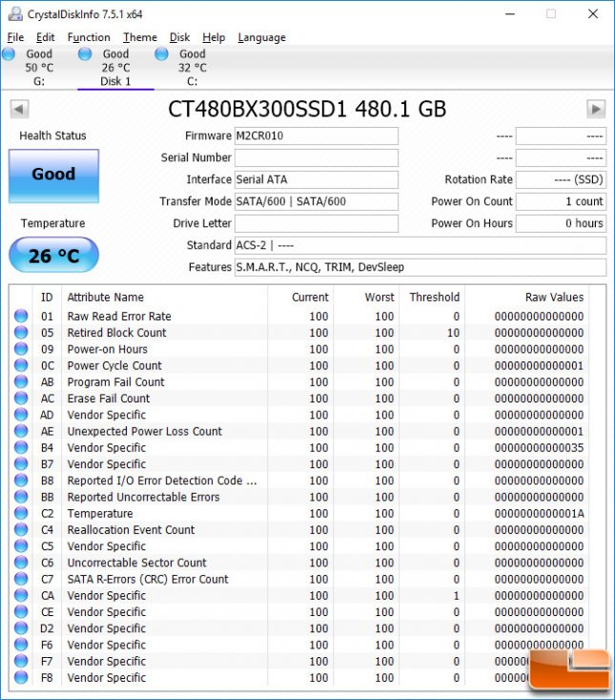Screen dimensions: 615x700
Task: Click status orb for C5 Vendor Specific row
Action: pyautogui.click(x=21, y=546)
